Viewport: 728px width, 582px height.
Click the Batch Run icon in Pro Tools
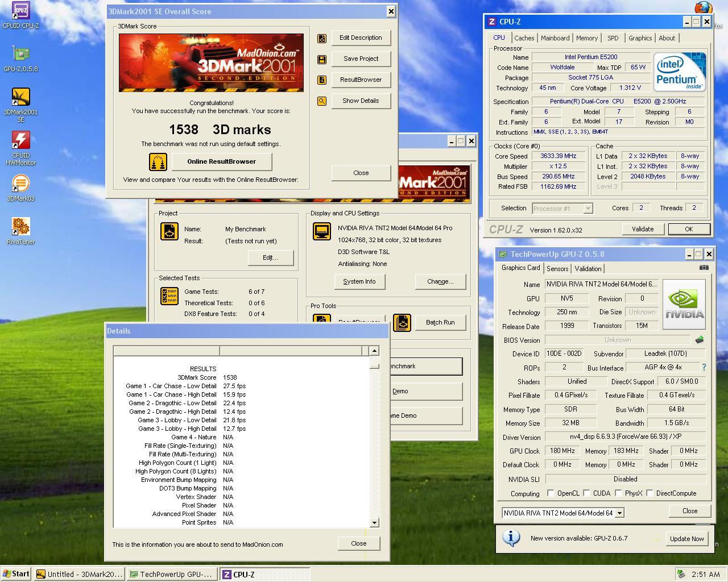(x=402, y=323)
